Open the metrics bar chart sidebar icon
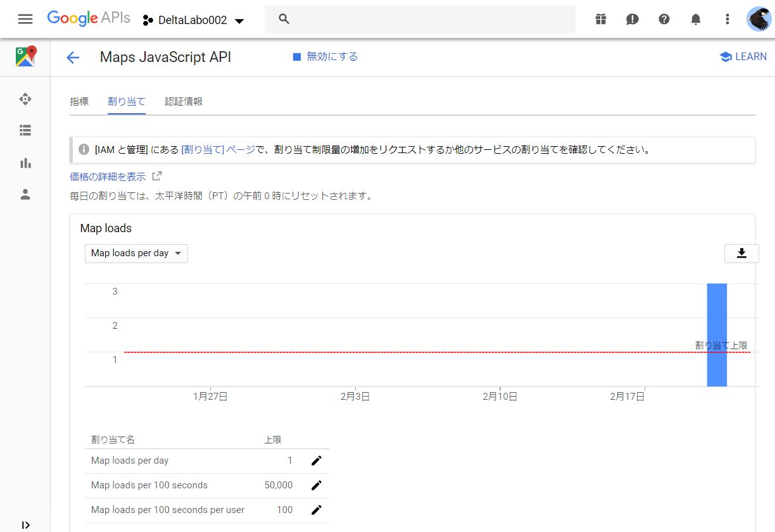775x532 pixels. (25, 163)
